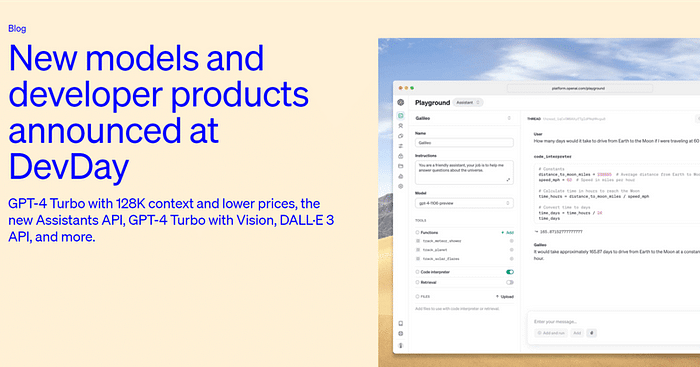Click the Add and run button

551,333
